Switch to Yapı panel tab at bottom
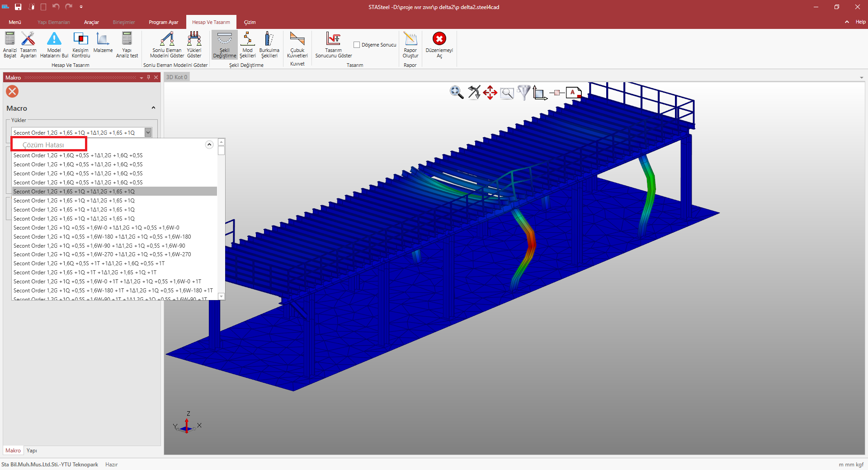 point(32,451)
